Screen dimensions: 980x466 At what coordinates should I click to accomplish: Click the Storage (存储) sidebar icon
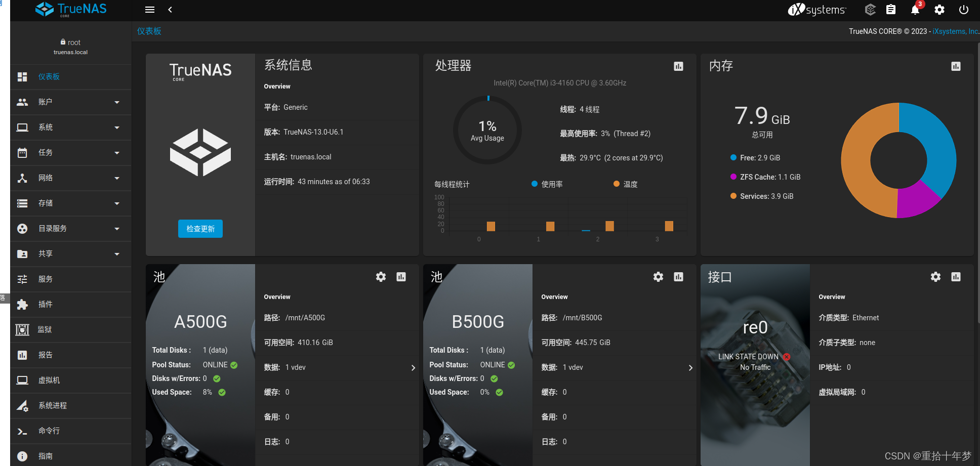tap(22, 203)
